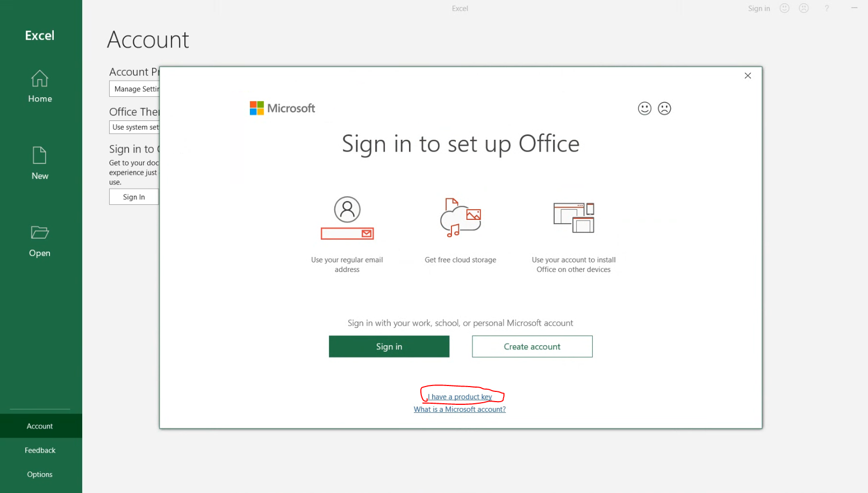Click Sign in at the title bar
The width and height of the screenshot is (868, 493).
click(x=759, y=8)
